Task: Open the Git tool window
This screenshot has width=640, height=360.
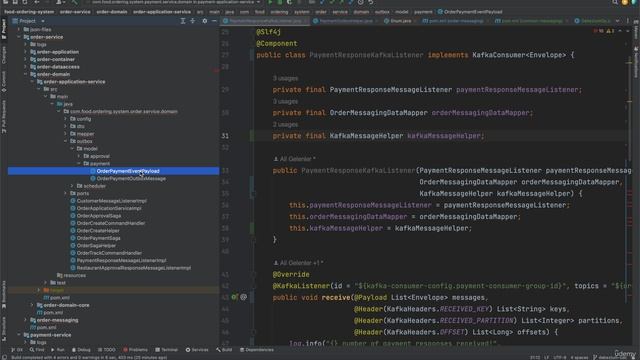Action: click(x=17, y=350)
